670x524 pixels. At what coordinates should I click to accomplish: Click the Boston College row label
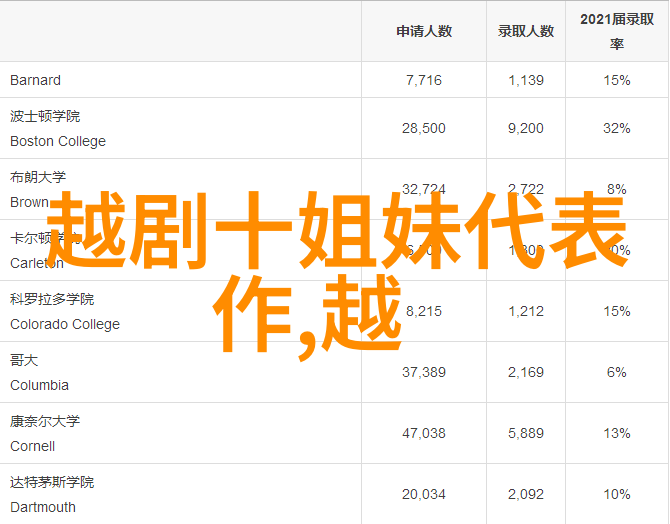tap(57, 141)
